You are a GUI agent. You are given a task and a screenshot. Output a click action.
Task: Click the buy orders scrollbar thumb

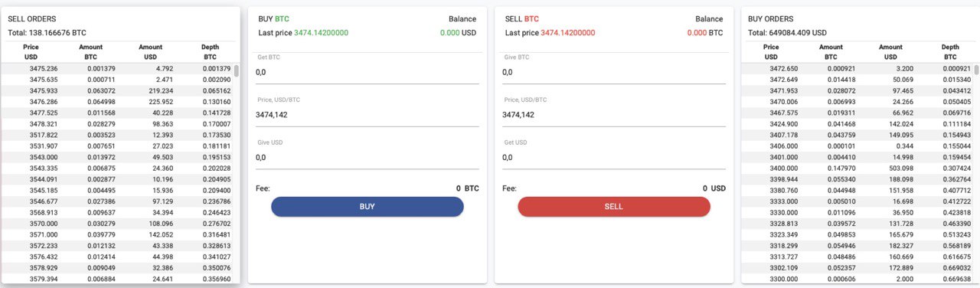tap(976, 71)
